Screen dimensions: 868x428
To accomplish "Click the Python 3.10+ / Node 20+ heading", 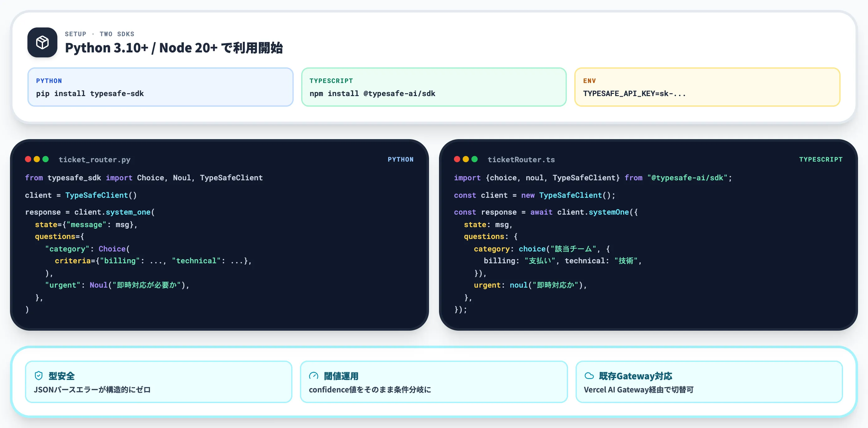I will [x=174, y=47].
